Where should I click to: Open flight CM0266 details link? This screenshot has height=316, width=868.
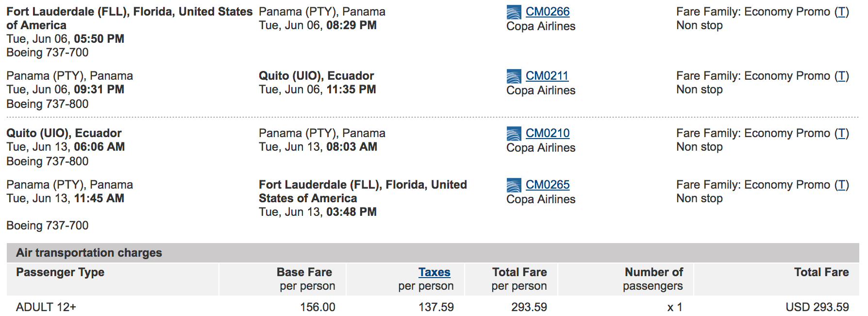pyautogui.click(x=547, y=12)
